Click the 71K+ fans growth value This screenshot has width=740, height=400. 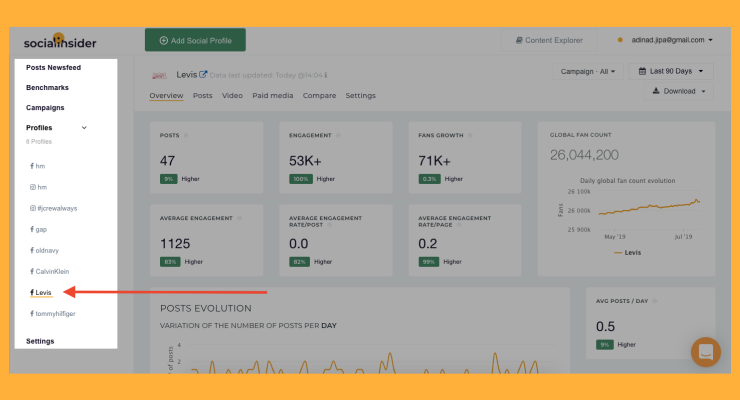434,161
